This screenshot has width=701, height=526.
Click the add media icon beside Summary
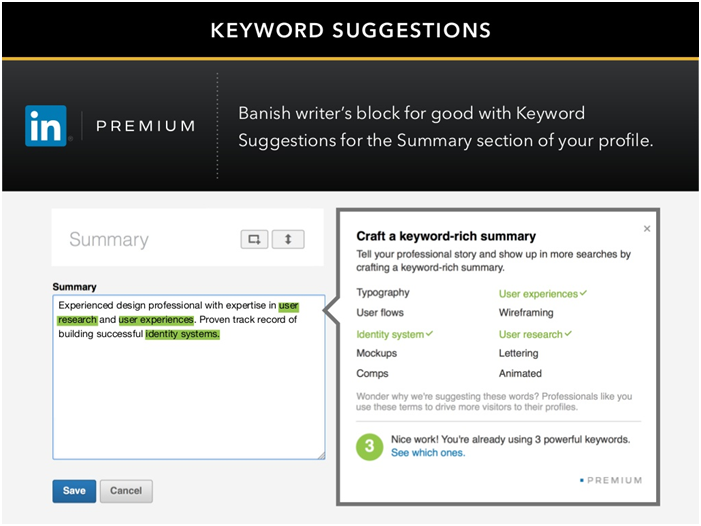click(254, 239)
